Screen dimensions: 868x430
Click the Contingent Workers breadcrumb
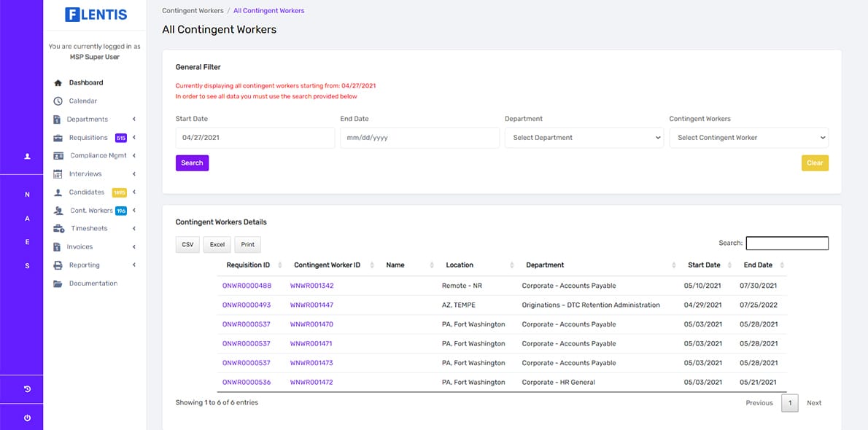point(193,10)
